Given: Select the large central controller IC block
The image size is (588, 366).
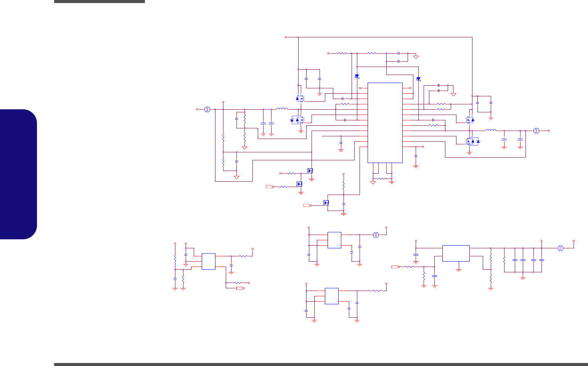Looking at the screenshot, I should (385, 123).
